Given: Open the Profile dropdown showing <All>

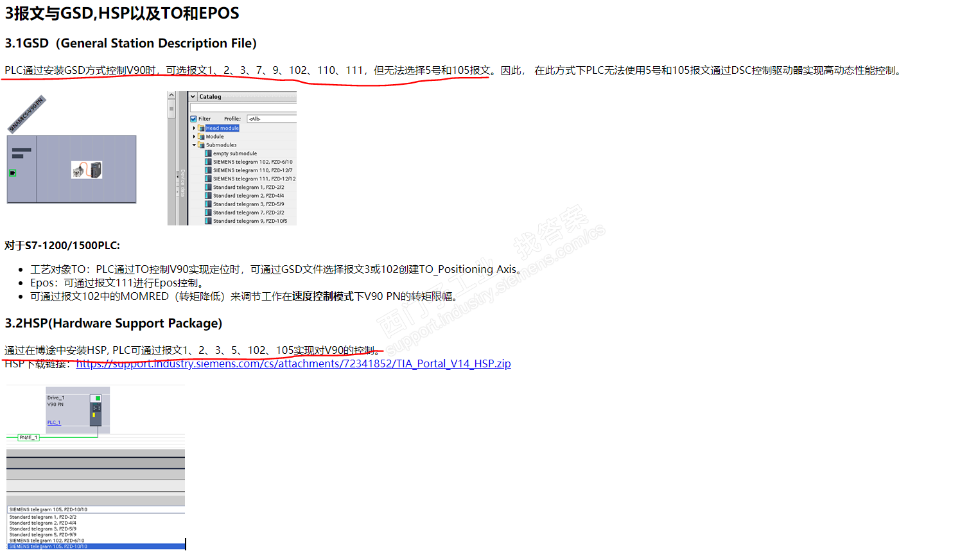Looking at the screenshot, I should click(x=272, y=119).
